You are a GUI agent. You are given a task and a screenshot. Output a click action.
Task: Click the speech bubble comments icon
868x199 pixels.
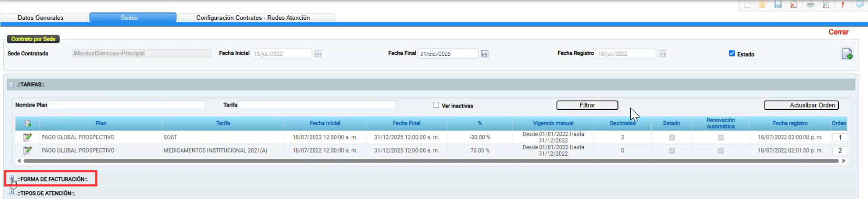click(860, 4)
